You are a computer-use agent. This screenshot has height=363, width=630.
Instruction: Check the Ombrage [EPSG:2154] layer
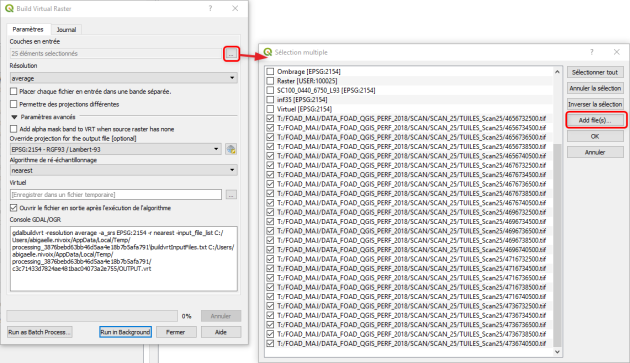(270, 72)
